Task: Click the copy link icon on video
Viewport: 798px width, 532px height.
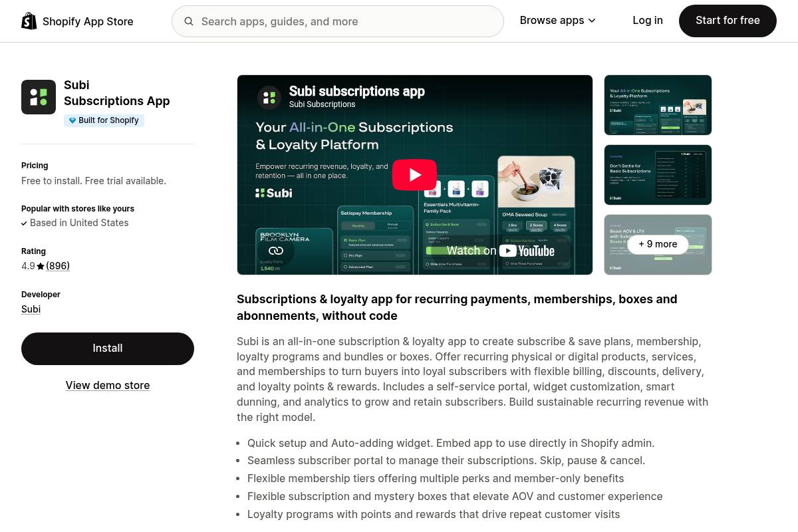Action: 276,251
